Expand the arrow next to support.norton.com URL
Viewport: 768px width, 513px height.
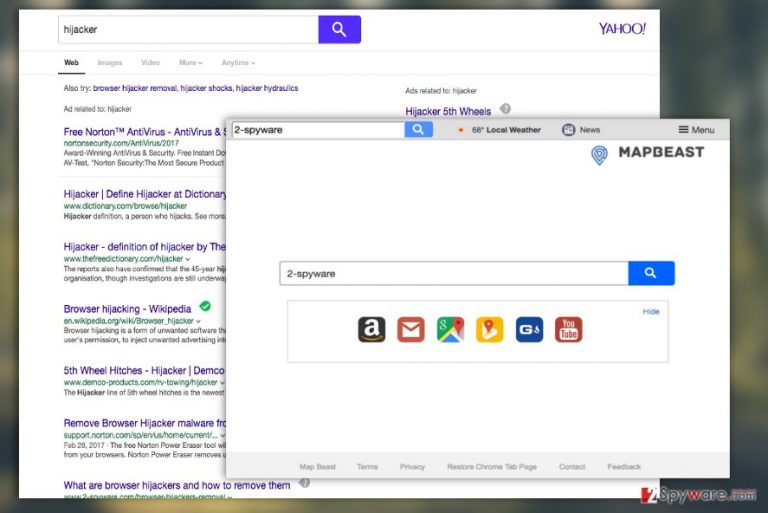[x=222, y=435]
